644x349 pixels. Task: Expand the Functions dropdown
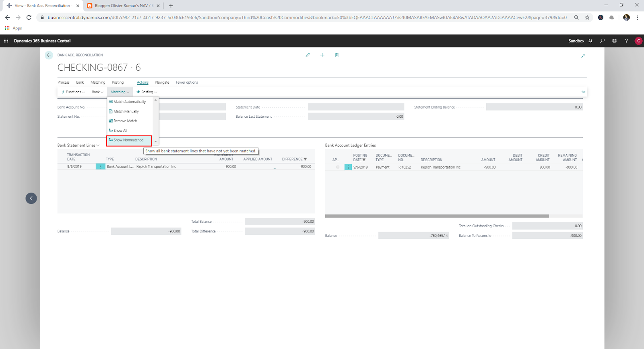pos(74,92)
